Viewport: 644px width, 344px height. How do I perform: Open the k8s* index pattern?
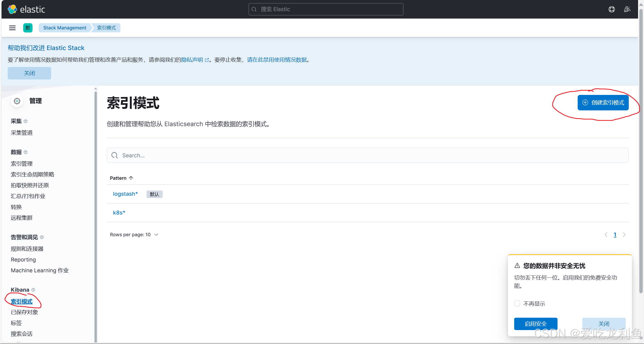coord(119,213)
